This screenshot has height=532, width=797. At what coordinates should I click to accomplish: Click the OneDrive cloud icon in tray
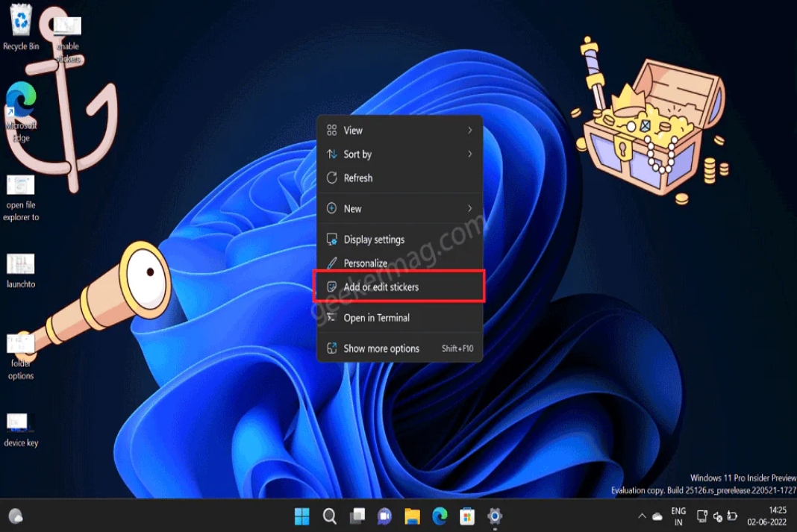pos(657,516)
